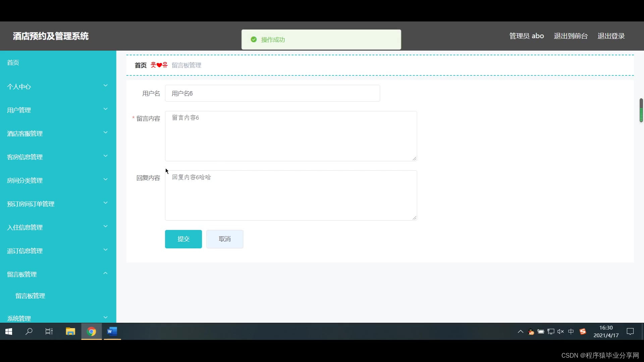Click the Sogou input method tray icon
This screenshot has width=644, height=362.
(x=583, y=331)
